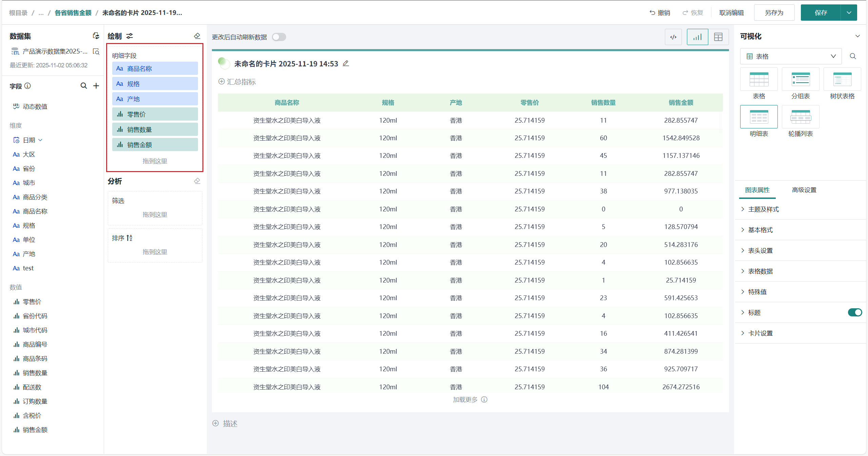This screenshot has height=456, width=868.
Task: Click 取消编辑 to cancel editing
Action: pos(731,13)
